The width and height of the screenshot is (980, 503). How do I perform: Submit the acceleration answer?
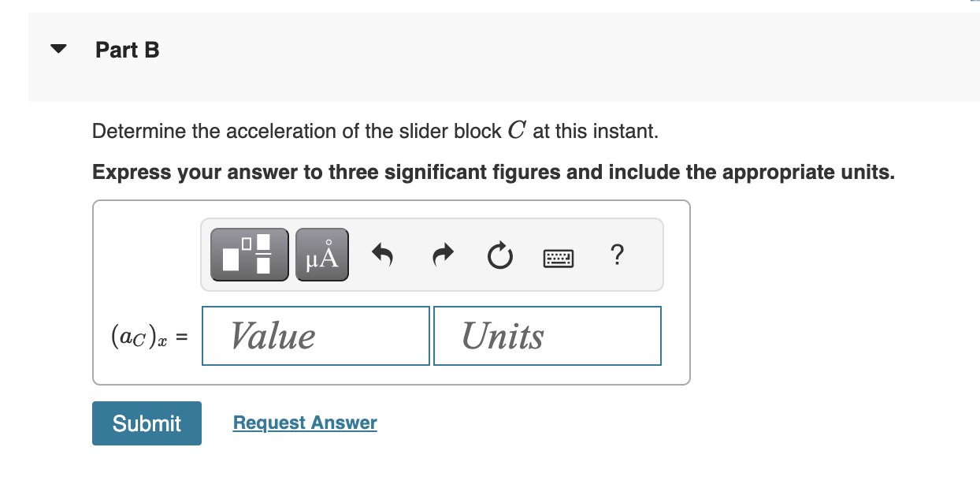(x=147, y=423)
